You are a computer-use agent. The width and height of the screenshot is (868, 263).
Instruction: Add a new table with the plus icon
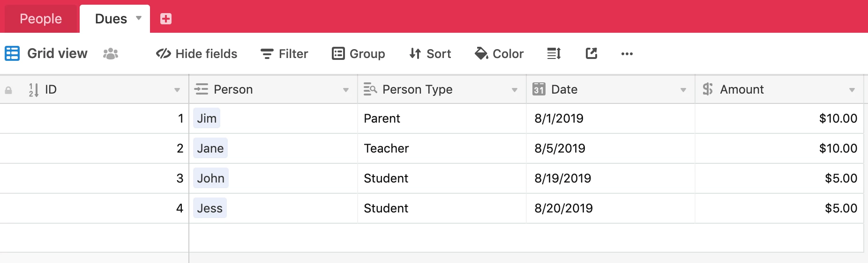click(166, 19)
